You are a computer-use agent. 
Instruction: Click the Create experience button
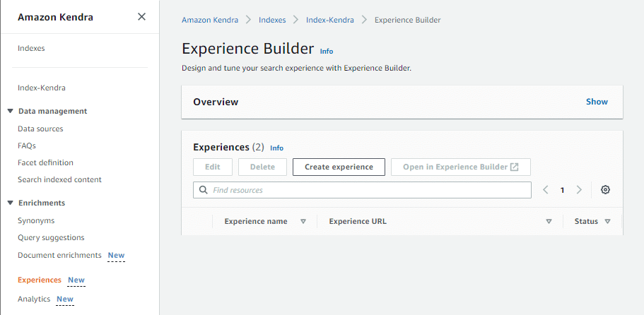click(x=339, y=167)
